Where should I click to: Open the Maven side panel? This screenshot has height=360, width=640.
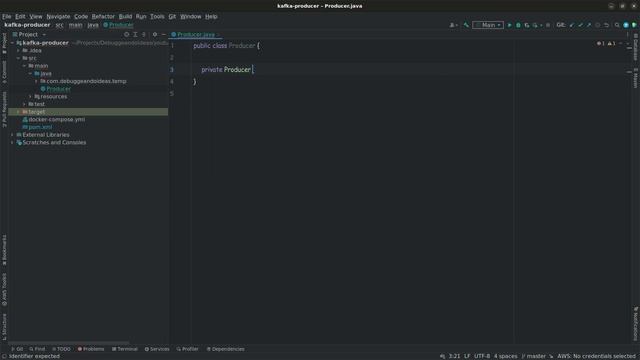pyautogui.click(x=636, y=78)
